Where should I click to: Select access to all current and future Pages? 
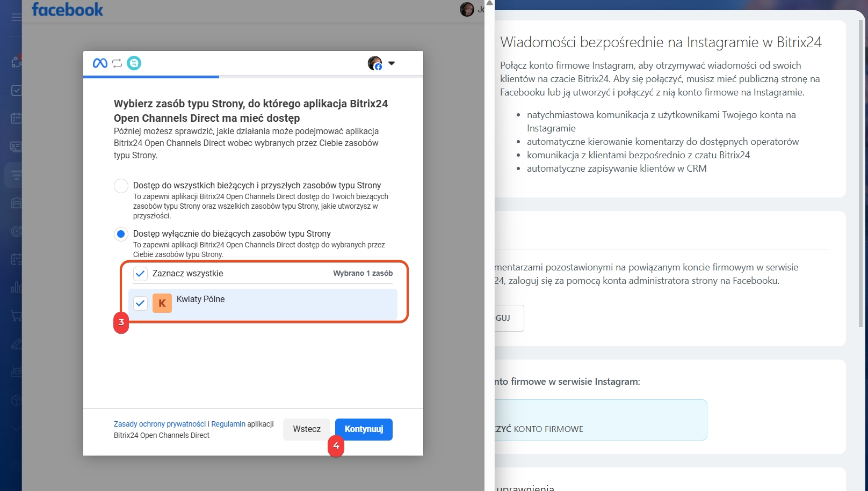pyautogui.click(x=121, y=186)
